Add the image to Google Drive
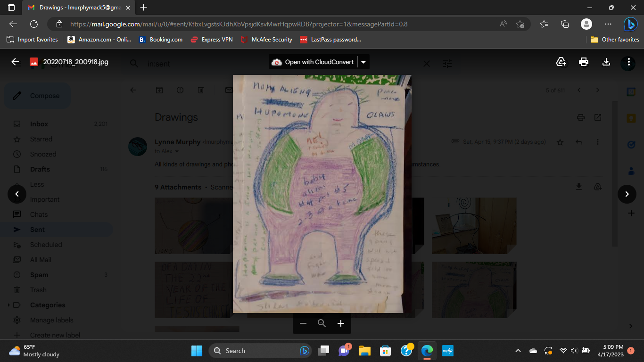The image size is (644, 362). coord(561,63)
